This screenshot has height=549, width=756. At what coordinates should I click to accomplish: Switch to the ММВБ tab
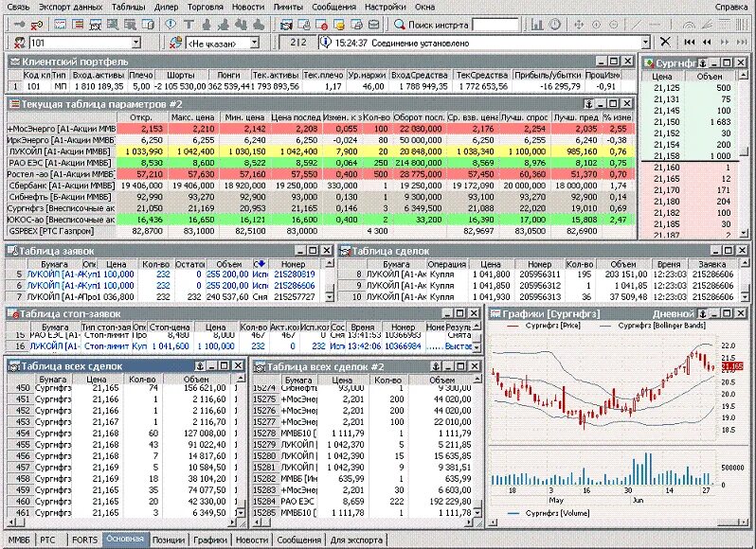click(x=19, y=540)
